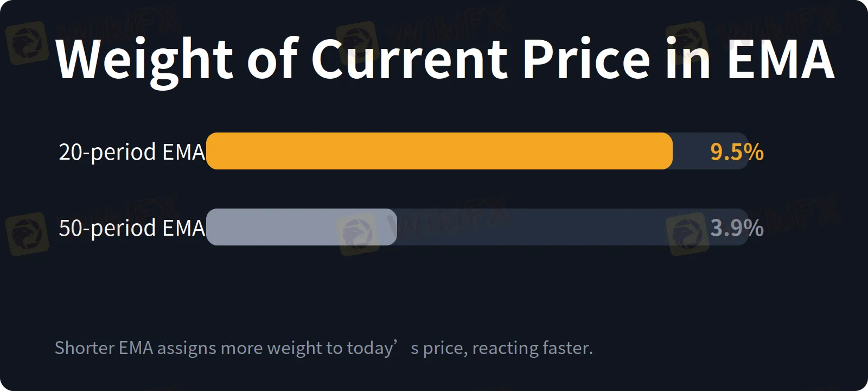Click the empty dark track of the 50-period bar
Image resolution: width=868 pixels, height=391 pixels.
pyautogui.click(x=573, y=227)
